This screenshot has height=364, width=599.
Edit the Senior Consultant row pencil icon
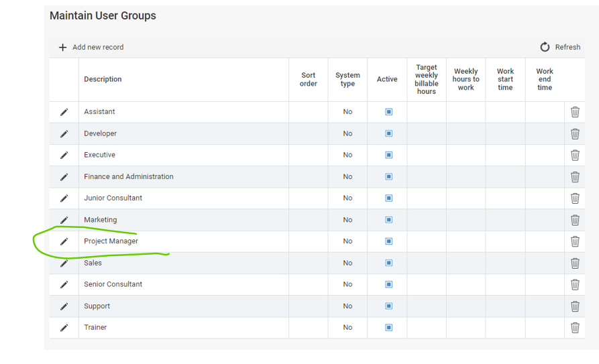(64, 284)
